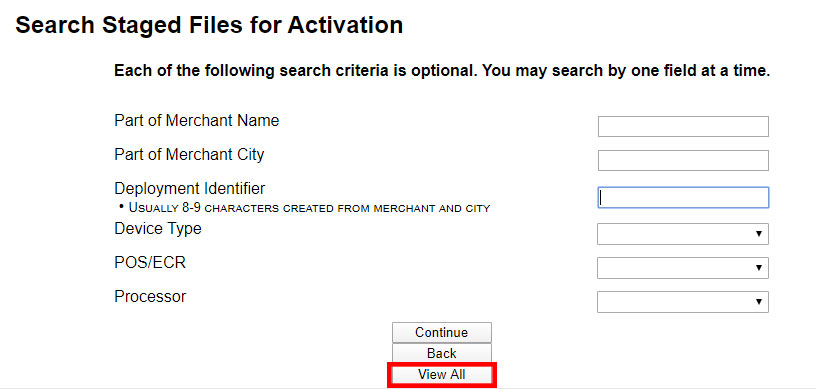Click inside the Deployment Identifier field
The image size is (816, 389).
[x=683, y=198]
